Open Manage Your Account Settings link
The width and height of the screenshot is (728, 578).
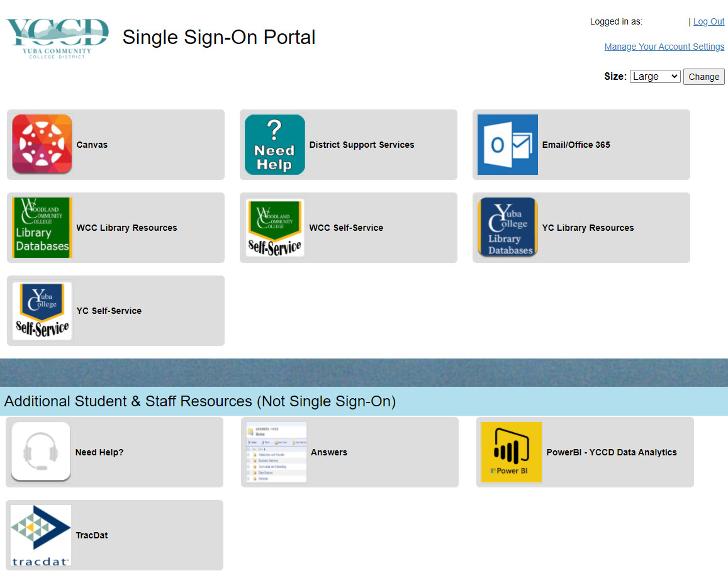click(x=664, y=47)
